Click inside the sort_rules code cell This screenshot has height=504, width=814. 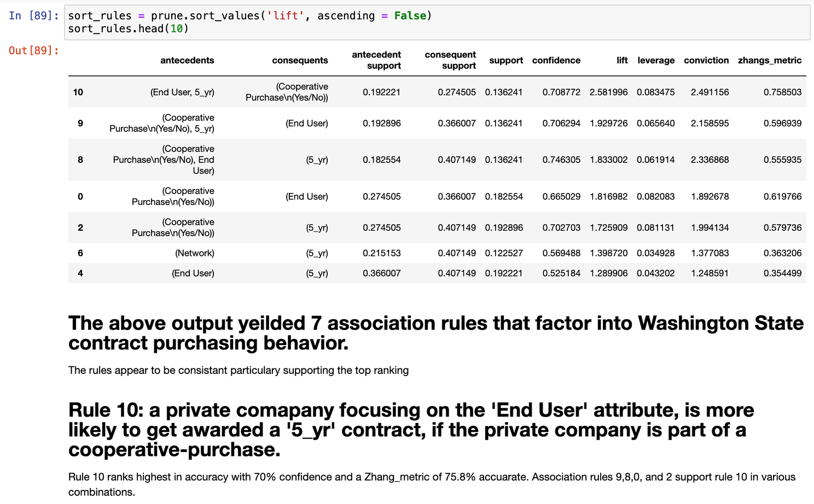(x=437, y=22)
